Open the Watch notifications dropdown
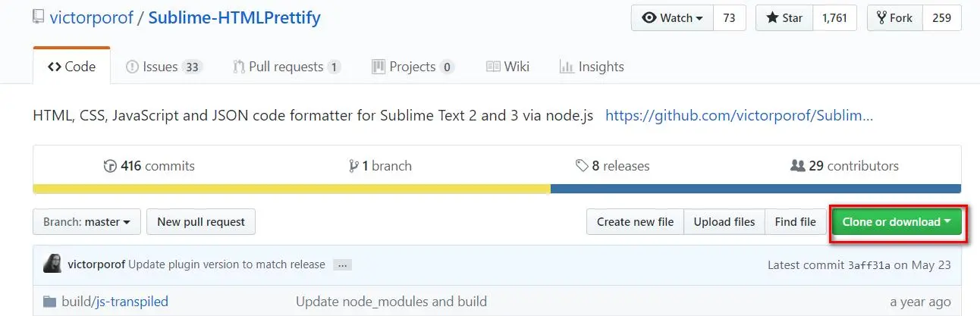Image resolution: width=980 pixels, height=316 pixels. click(x=672, y=18)
